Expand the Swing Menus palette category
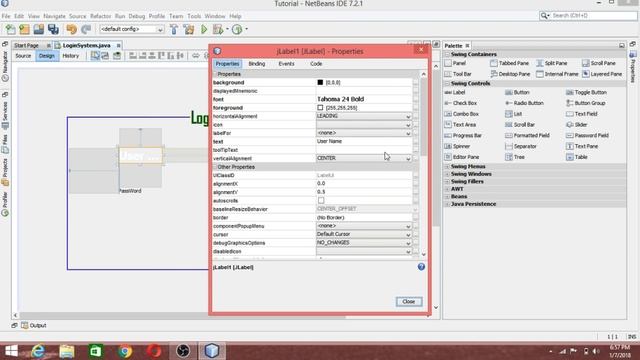 [x=447, y=167]
